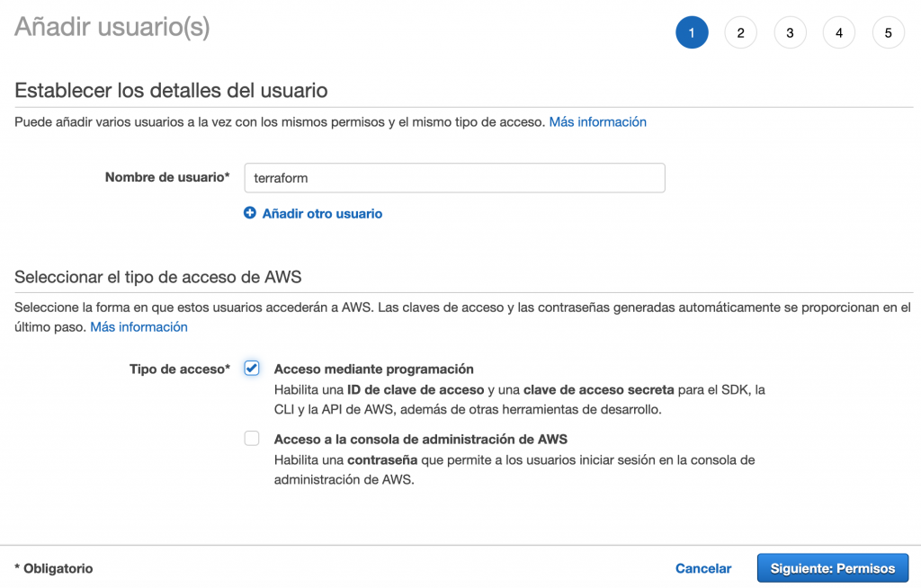Image resolution: width=921 pixels, height=588 pixels.
Task: Click the Cancelar button
Action: coord(703,568)
